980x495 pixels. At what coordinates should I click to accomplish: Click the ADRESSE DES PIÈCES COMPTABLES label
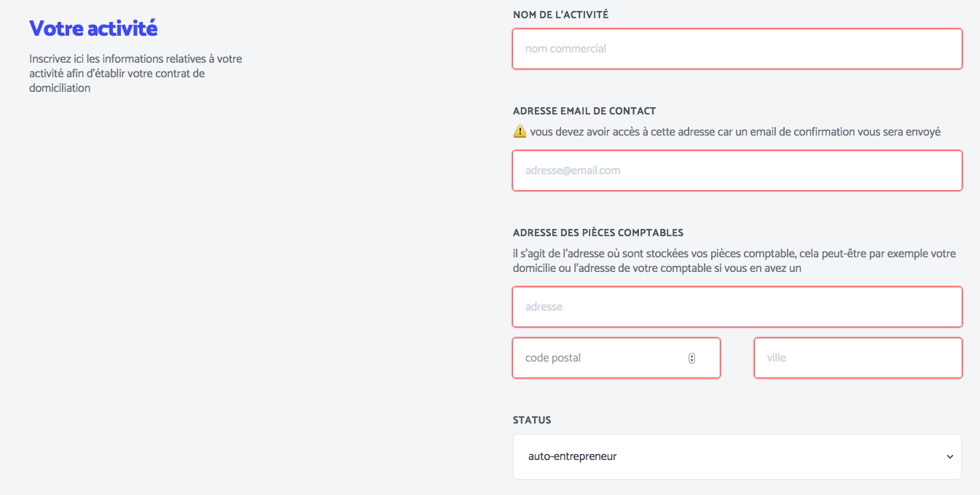tap(598, 233)
